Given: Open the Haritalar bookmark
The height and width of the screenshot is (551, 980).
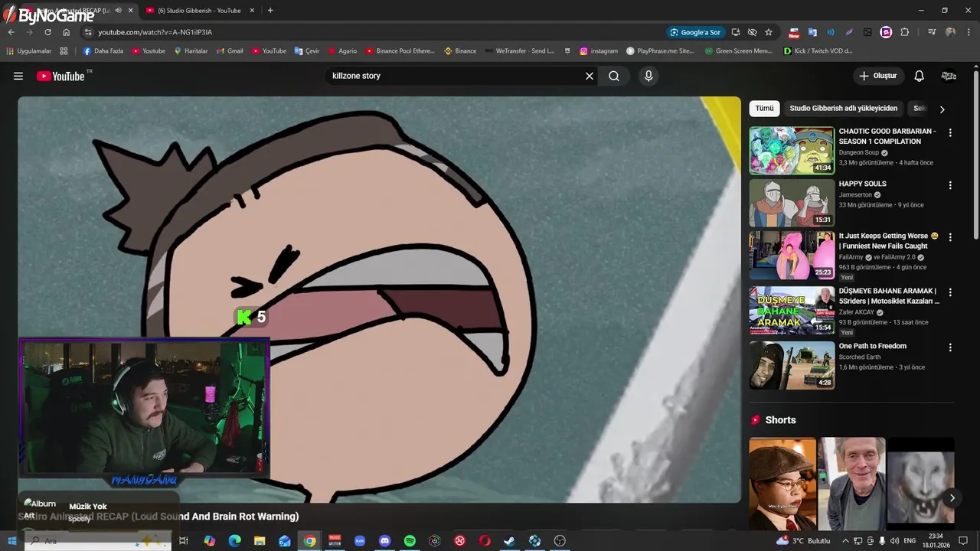Looking at the screenshot, I should click(x=191, y=51).
